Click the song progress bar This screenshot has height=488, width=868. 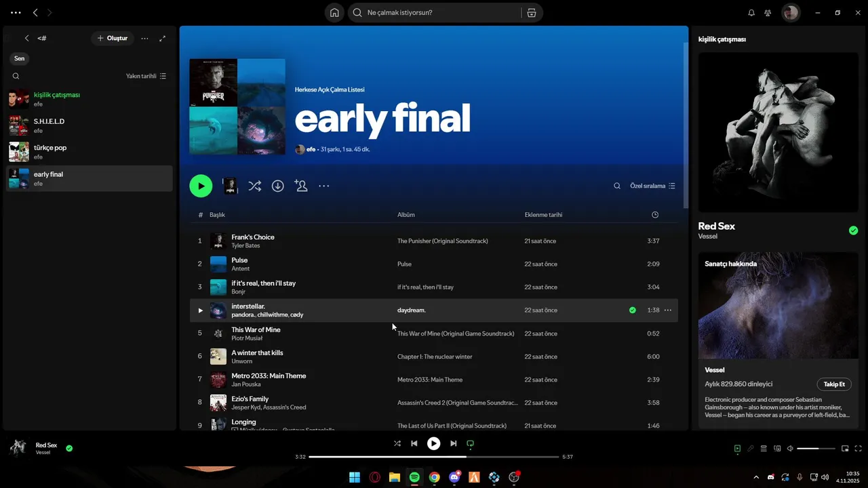pos(434,457)
